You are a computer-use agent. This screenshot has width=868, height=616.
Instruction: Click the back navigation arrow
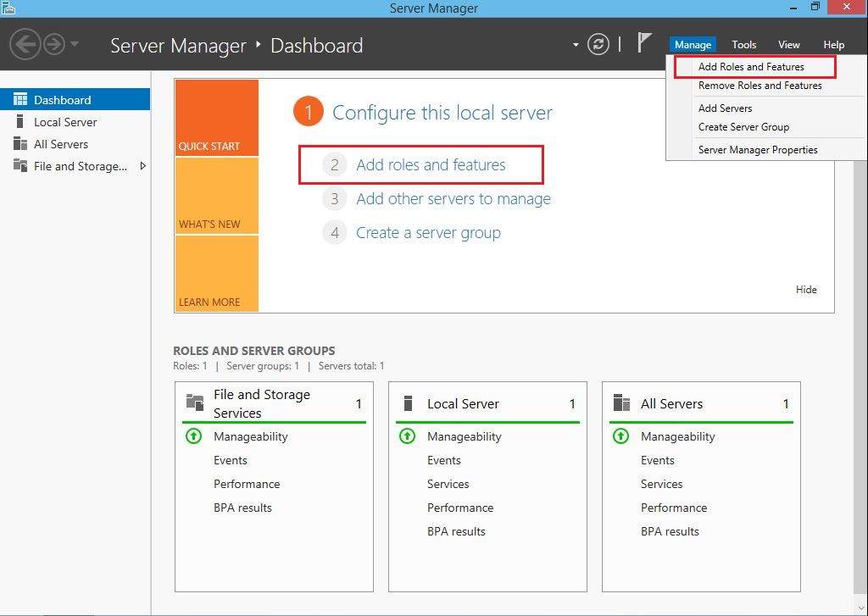point(24,44)
